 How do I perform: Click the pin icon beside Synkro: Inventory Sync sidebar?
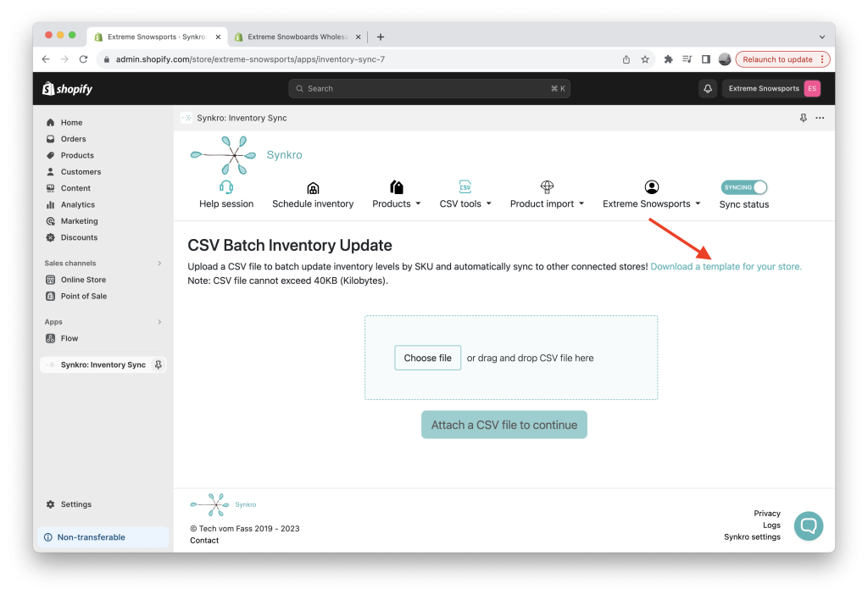pos(159,364)
